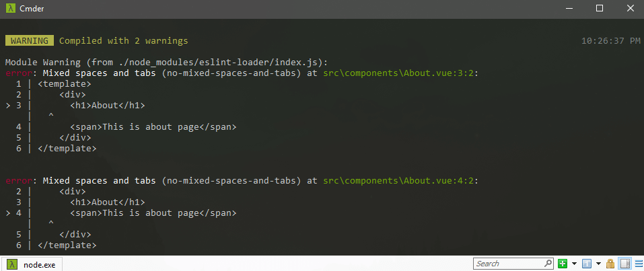Click the first red error label
Image resolution: width=644 pixels, height=271 pixels.
(18, 73)
